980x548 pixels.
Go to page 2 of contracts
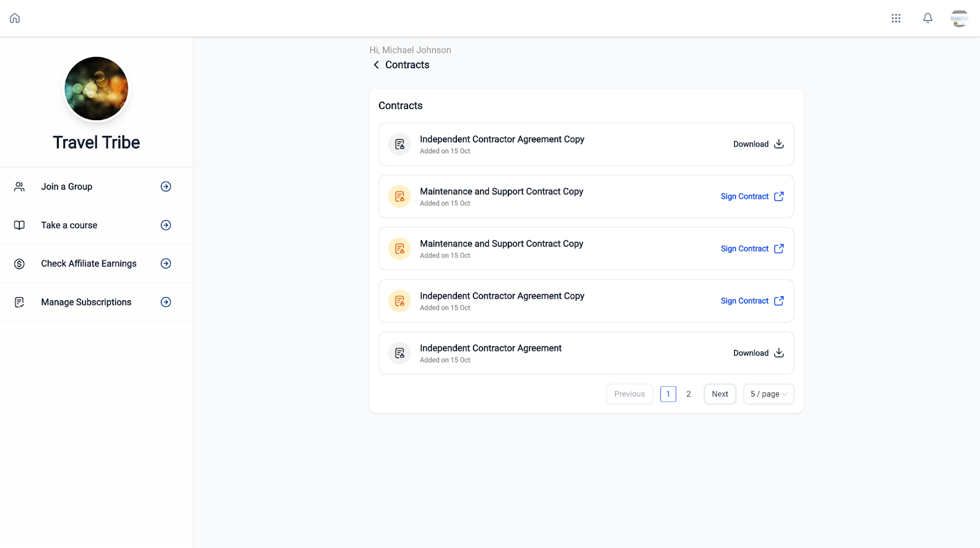click(x=688, y=394)
